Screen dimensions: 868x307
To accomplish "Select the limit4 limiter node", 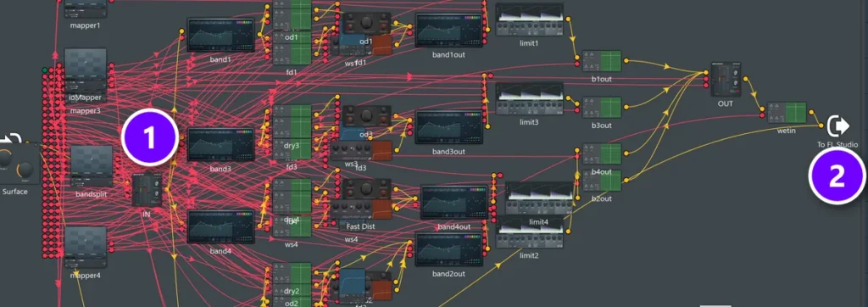I will pos(539,198).
